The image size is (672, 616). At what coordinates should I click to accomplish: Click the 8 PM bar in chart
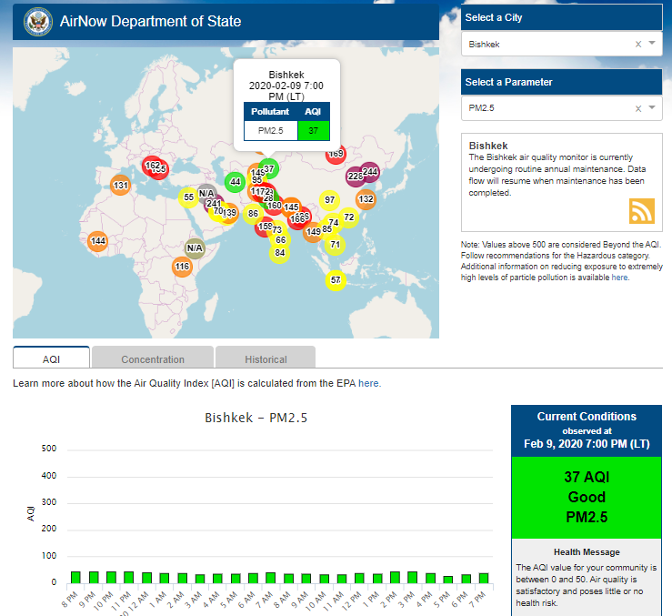[75, 578]
